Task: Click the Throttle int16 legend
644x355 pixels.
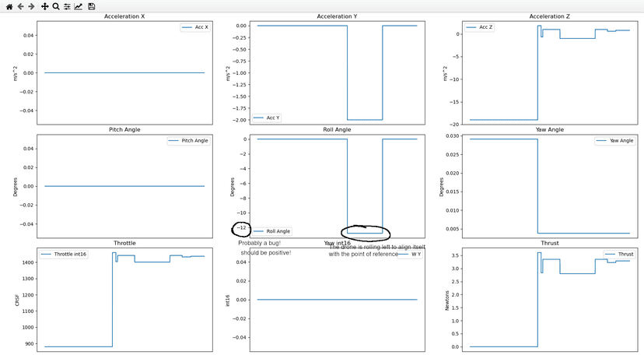Action: tap(68, 255)
